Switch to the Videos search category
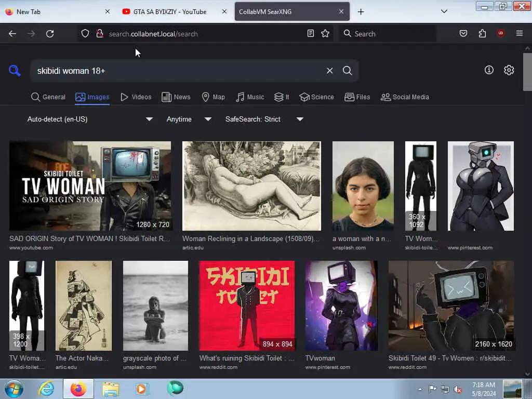Viewport: 532px width, 399px height. (x=136, y=97)
